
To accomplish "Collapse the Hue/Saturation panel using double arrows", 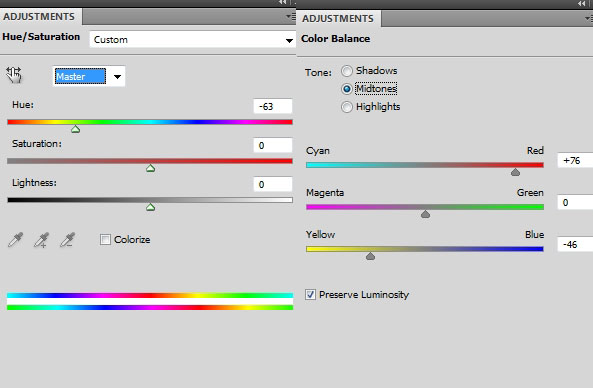I will (283, 2).
